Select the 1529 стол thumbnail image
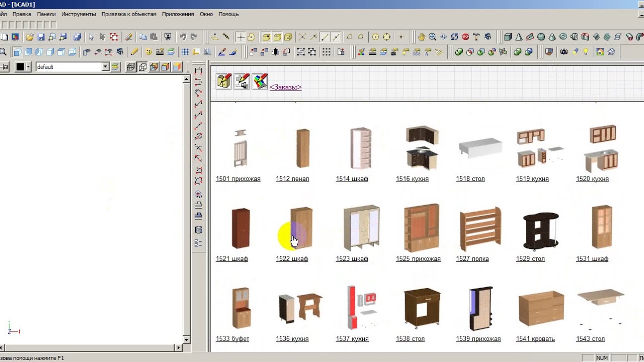This screenshot has width=644, height=362. (540, 230)
